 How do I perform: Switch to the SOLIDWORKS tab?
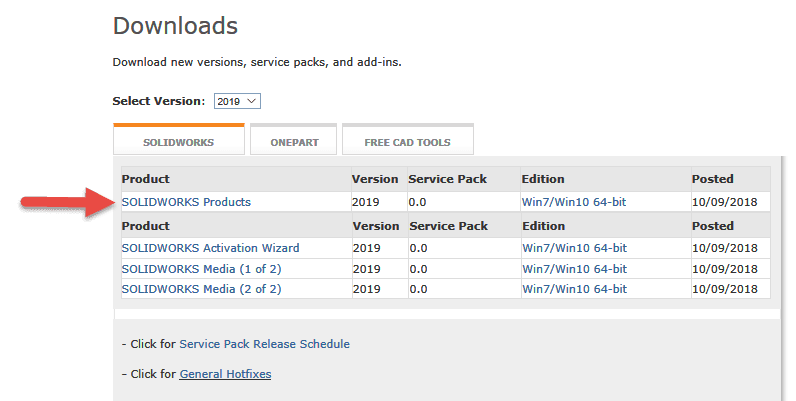[x=179, y=140]
